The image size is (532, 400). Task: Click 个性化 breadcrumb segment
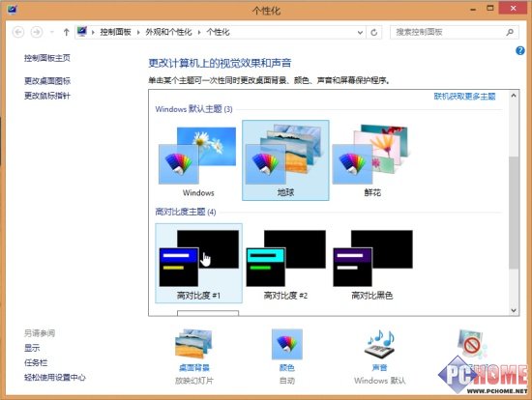click(x=219, y=32)
